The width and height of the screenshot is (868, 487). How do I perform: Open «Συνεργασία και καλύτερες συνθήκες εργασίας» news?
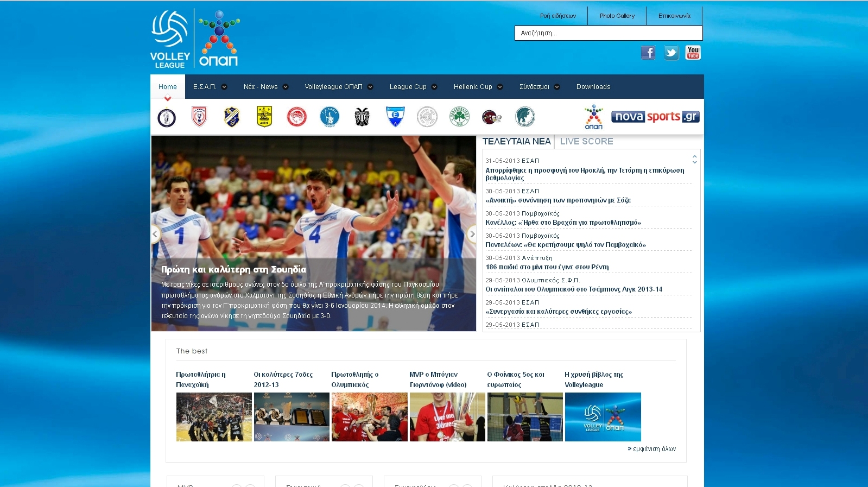[559, 312]
